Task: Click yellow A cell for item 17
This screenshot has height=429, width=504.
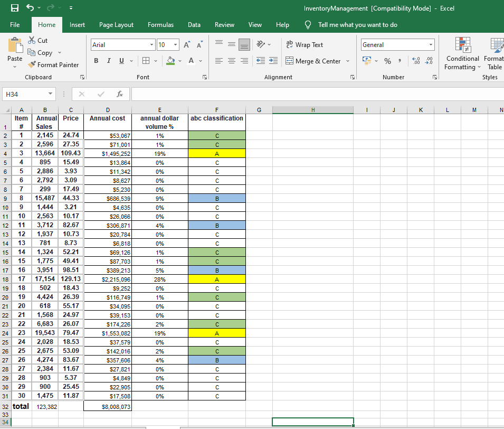Action: tap(217, 279)
